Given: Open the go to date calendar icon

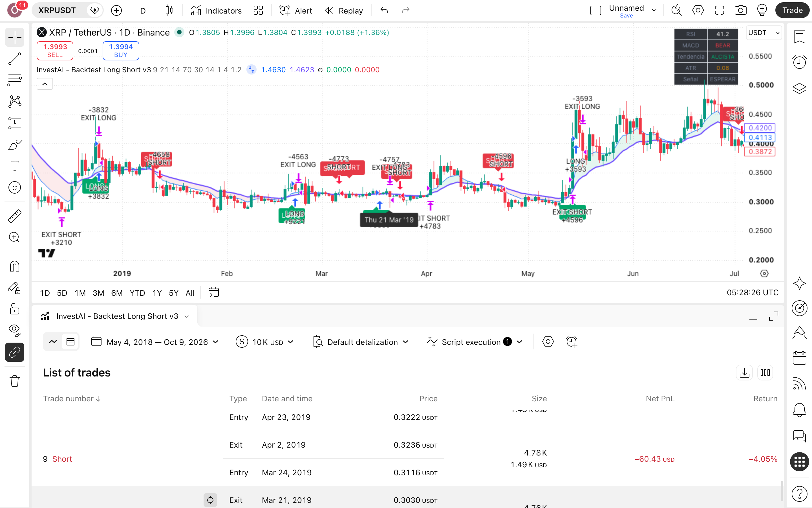Looking at the screenshot, I should [213, 292].
